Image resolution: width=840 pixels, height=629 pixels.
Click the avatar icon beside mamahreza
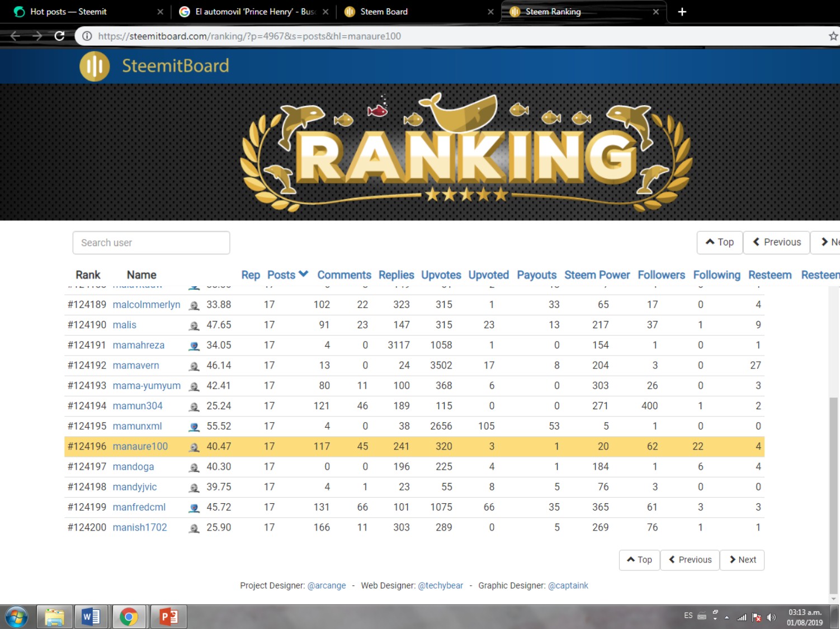(194, 346)
